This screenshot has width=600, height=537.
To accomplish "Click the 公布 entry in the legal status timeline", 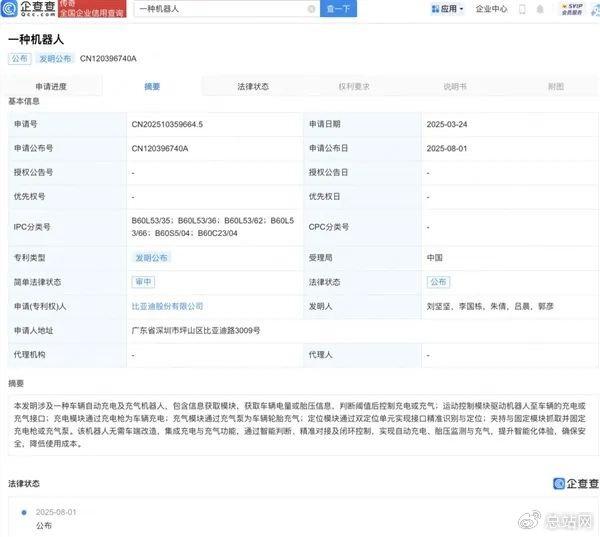I will click(x=44, y=526).
